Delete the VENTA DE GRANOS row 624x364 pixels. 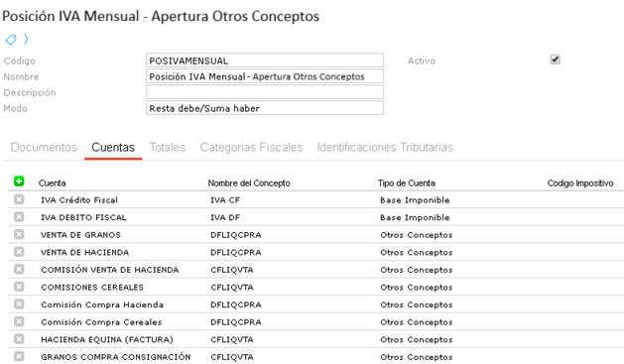coord(19,234)
